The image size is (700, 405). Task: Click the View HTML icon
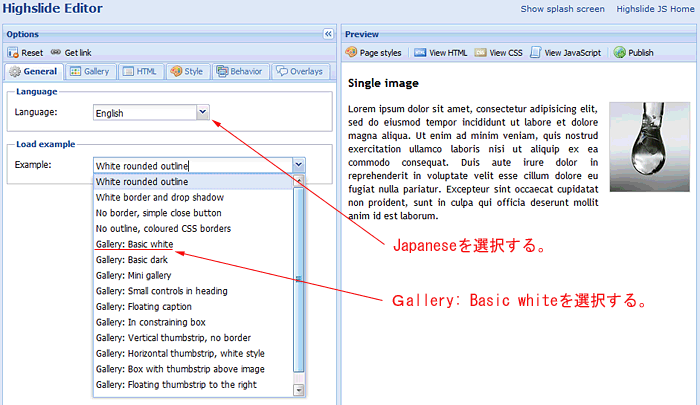pos(420,53)
